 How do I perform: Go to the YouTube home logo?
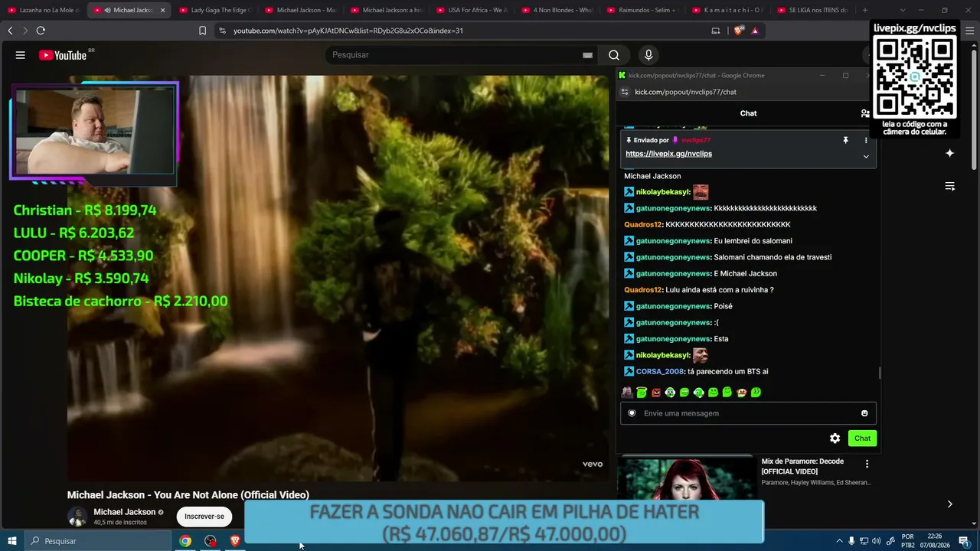pyautogui.click(x=63, y=55)
